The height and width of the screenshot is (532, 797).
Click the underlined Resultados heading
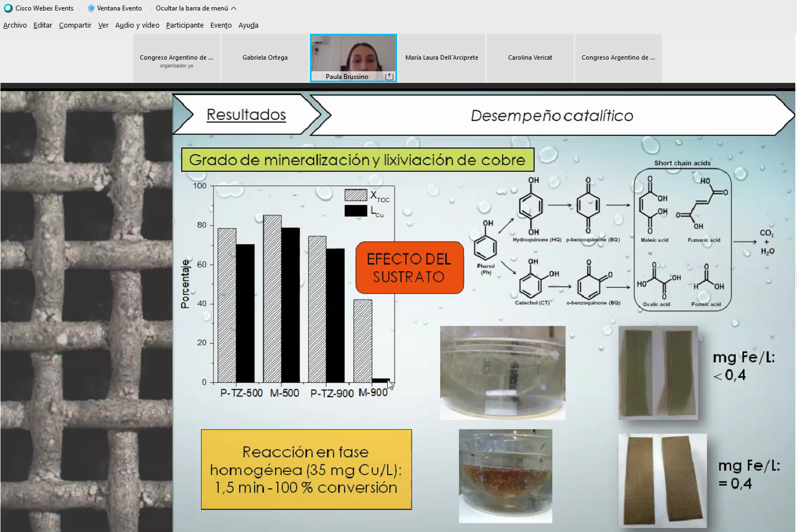coord(246,115)
